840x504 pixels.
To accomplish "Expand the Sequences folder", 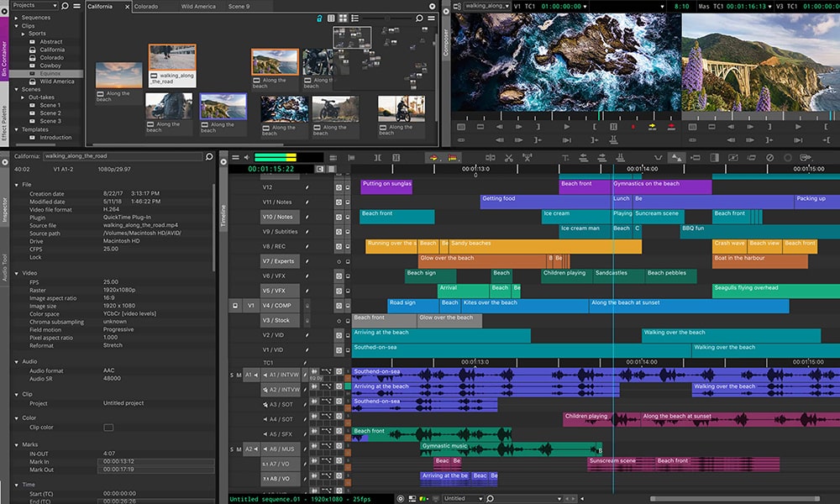I will [x=17, y=18].
